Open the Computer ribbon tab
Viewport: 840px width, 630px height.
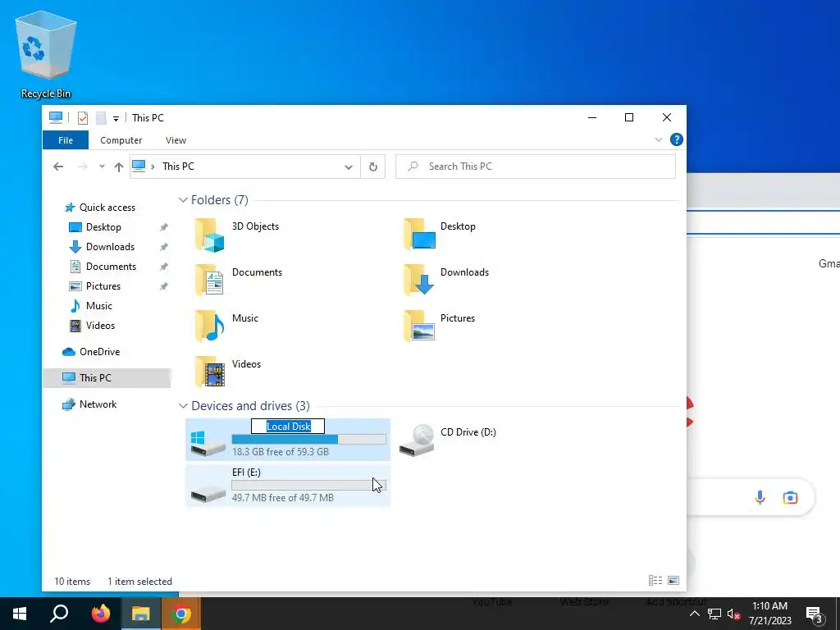coord(121,140)
